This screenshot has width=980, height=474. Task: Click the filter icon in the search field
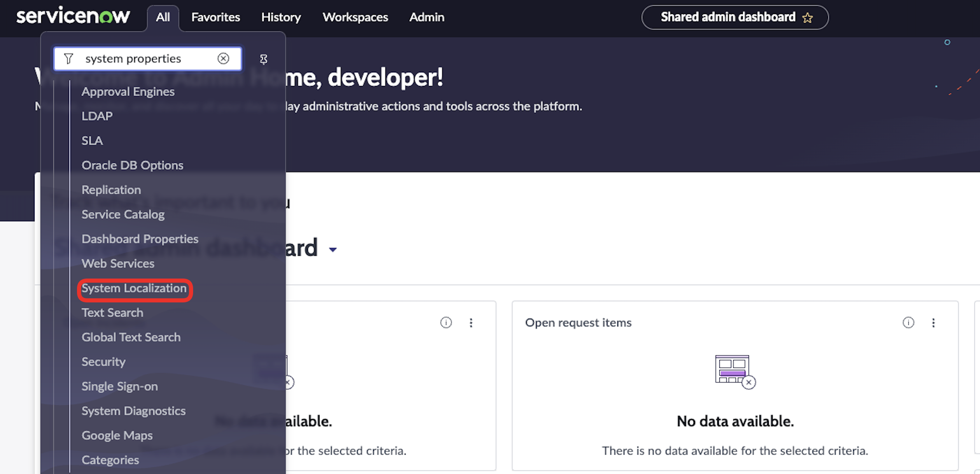point(68,58)
